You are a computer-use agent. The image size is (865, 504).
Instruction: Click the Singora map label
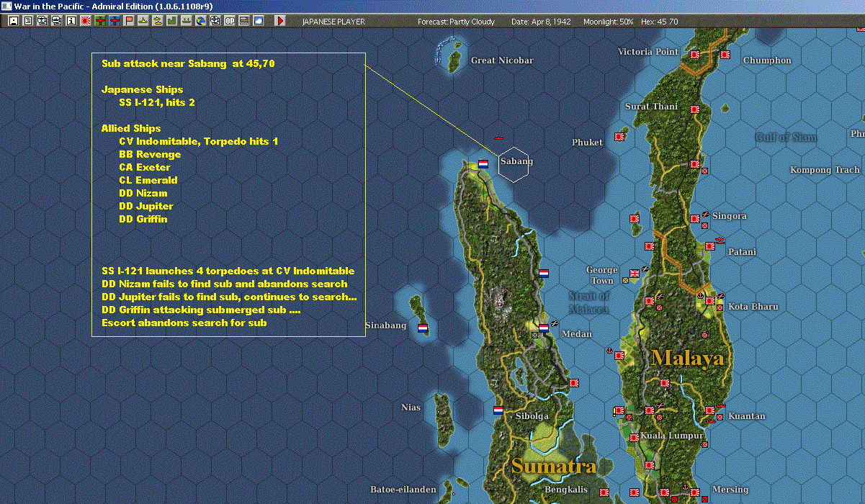[x=730, y=216]
